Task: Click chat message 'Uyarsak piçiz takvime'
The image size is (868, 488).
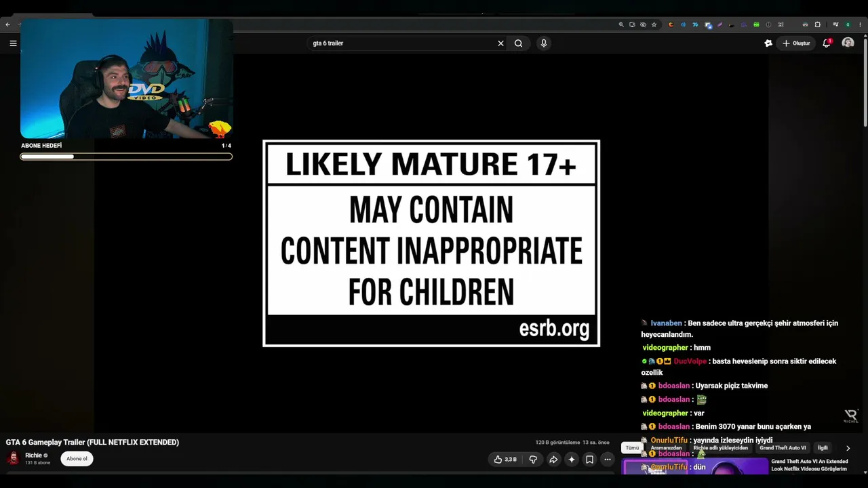Action: [x=731, y=386]
